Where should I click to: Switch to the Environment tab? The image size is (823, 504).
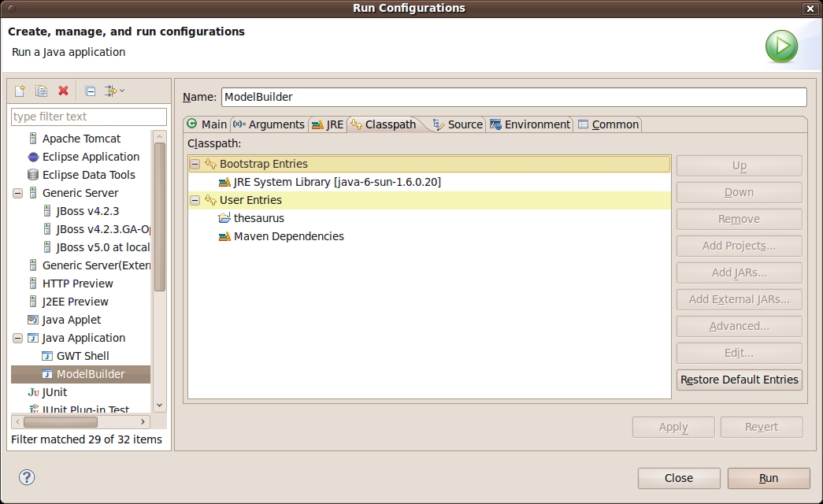pyautogui.click(x=529, y=124)
